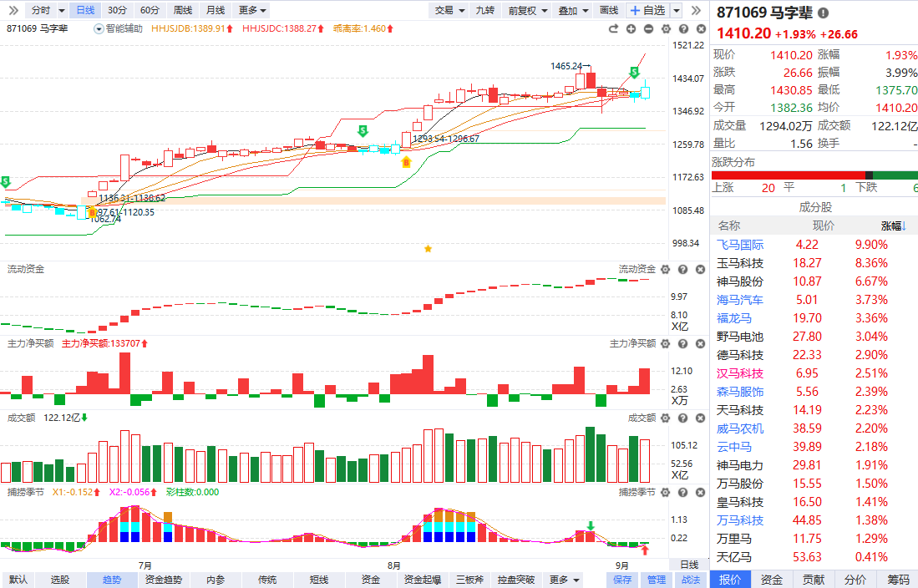Expand the left side panel double-arrow

13,10
